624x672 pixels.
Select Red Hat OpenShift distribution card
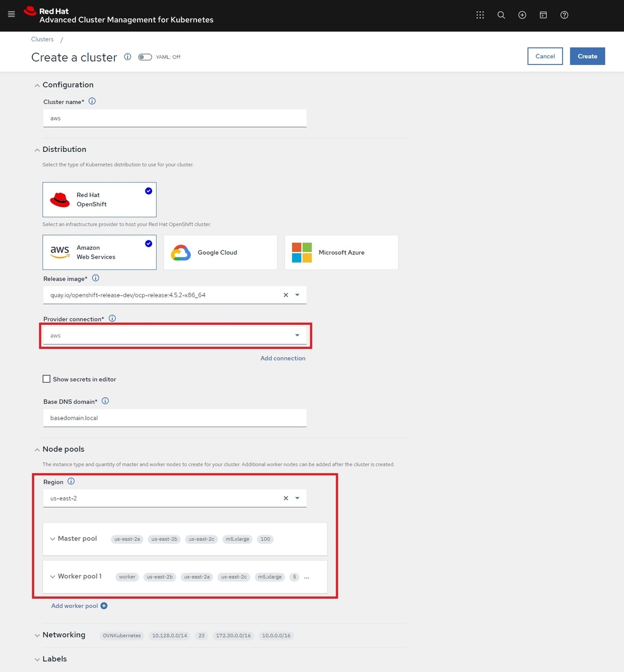tap(100, 199)
